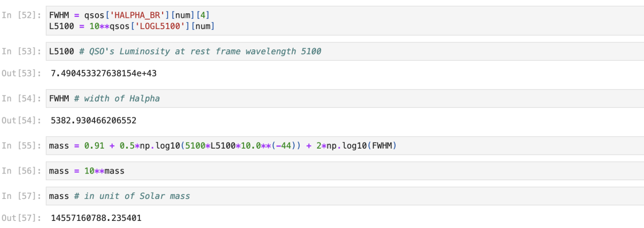Click the mass in Solar mass cell
The width and height of the screenshot is (644, 228).
pyautogui.click(x=344, y=196)
